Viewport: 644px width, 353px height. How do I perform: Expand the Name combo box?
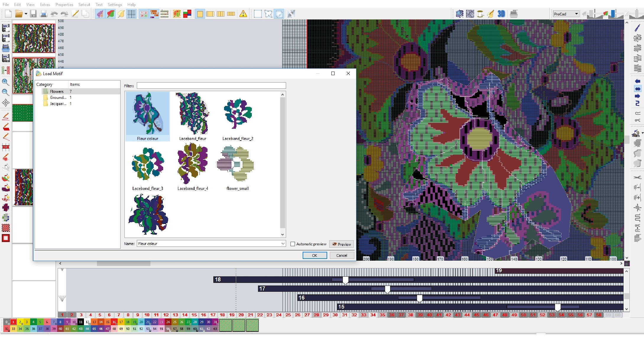click(283, 244)
